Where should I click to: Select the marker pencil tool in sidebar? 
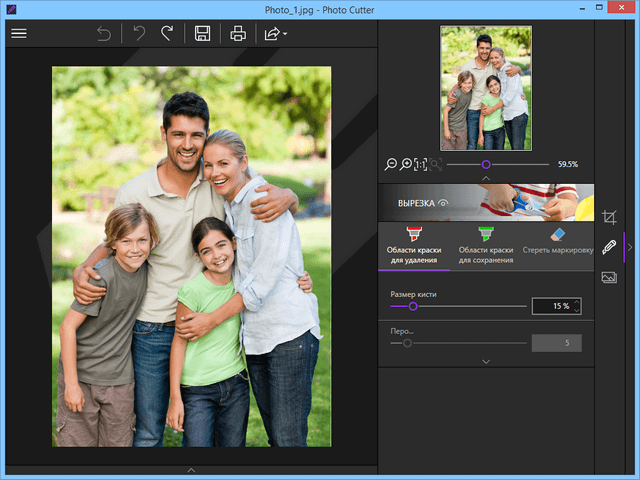(609, 247)
